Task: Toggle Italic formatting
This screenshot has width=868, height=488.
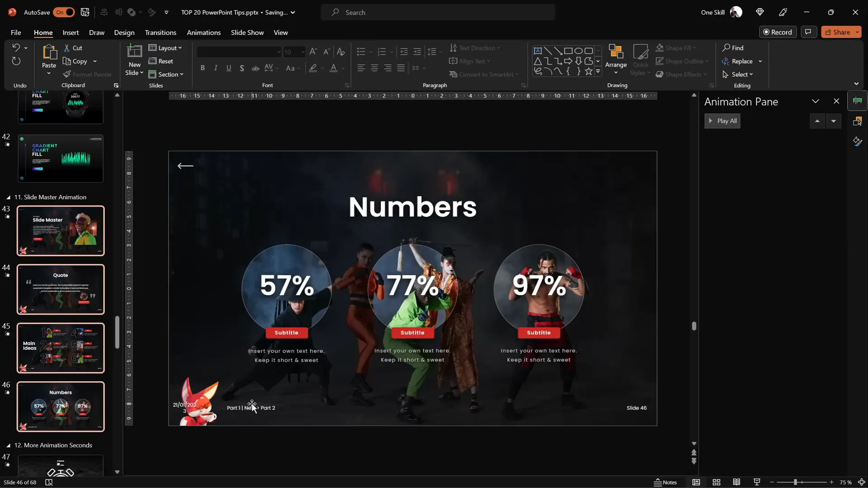Action: coord(216,68)
